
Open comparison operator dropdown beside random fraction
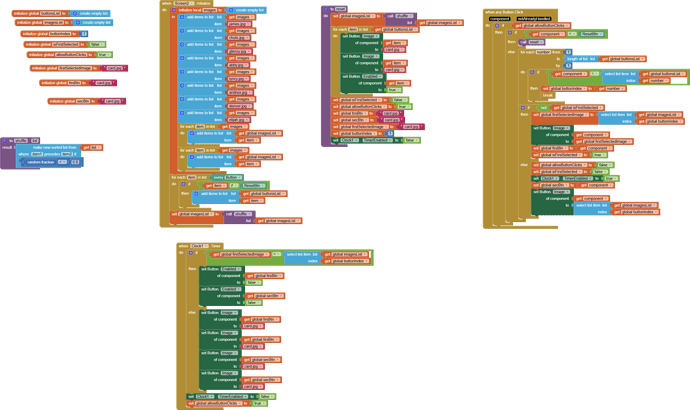click(x=62, y=162)
